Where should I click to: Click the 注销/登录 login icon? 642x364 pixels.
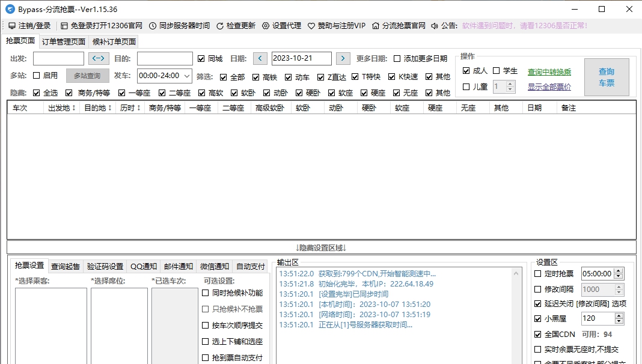[12, 26]
